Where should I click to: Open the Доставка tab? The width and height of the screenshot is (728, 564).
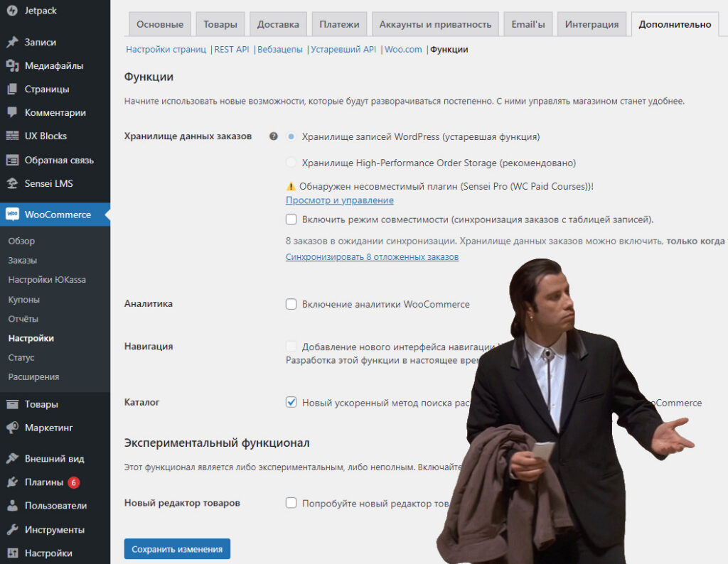[278, 24]
